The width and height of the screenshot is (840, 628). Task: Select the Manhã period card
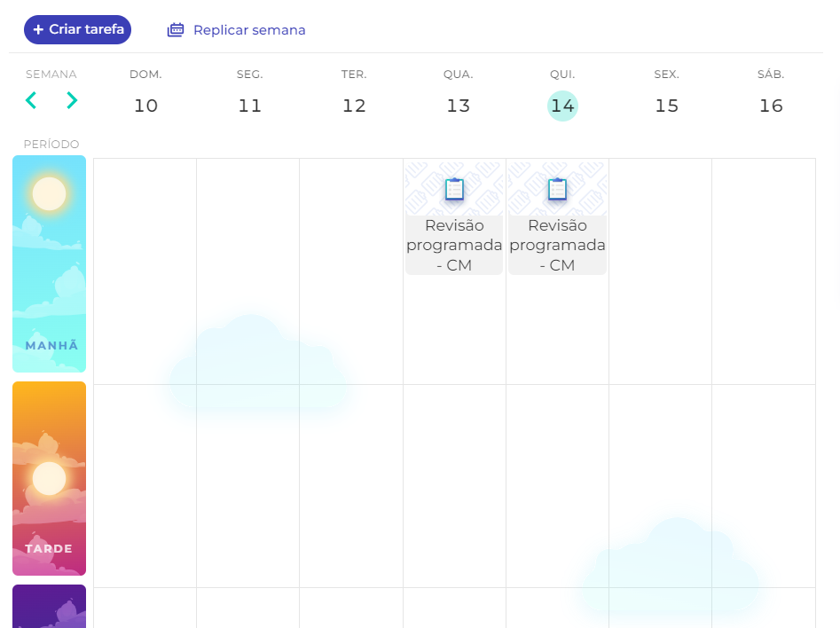click(50, 263)
